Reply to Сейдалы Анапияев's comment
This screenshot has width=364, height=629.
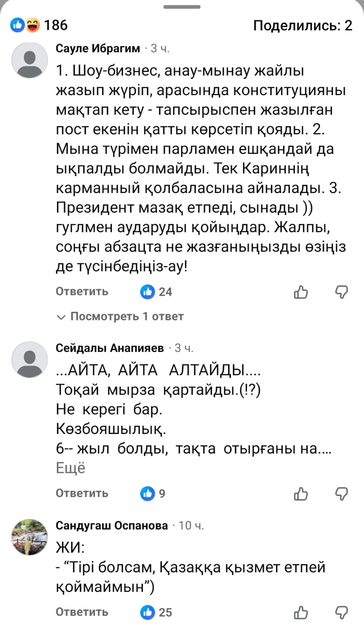82,493
